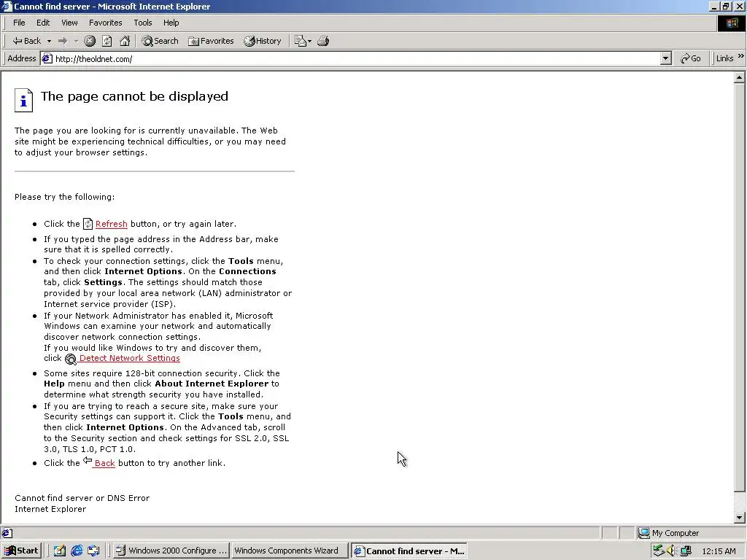Click the Windows flag throbber logo
Image resolution: width=747 pixels, height=560 pixels.
click(731, 23)
